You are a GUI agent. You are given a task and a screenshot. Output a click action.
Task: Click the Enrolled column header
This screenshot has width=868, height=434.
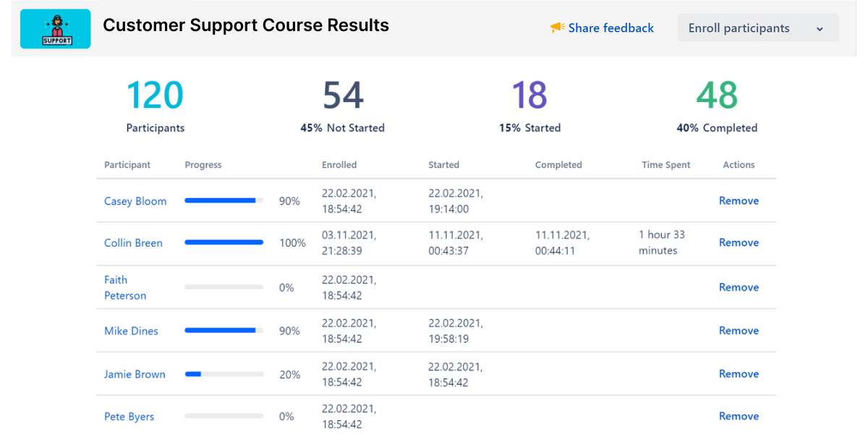[x=339, y=165]
